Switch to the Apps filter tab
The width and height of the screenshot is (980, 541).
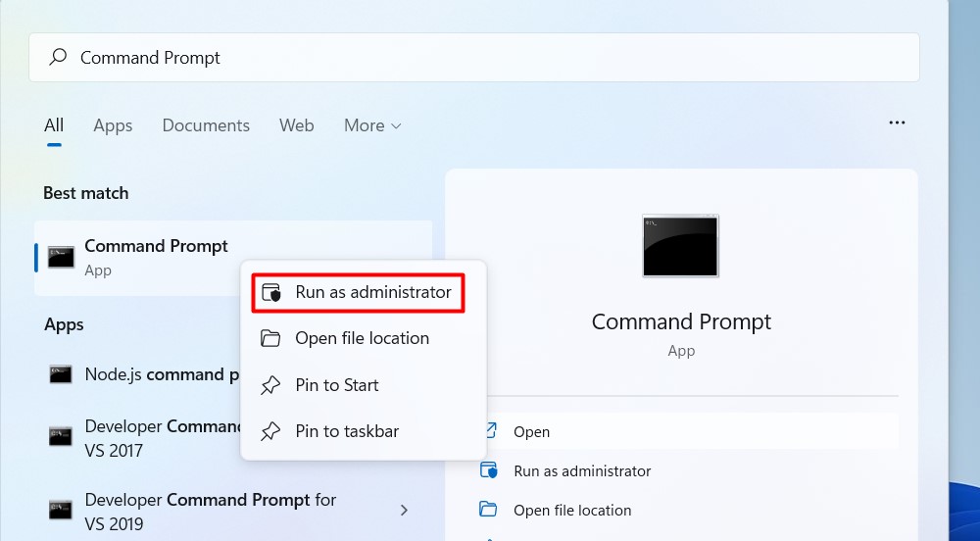coord(113,125)
